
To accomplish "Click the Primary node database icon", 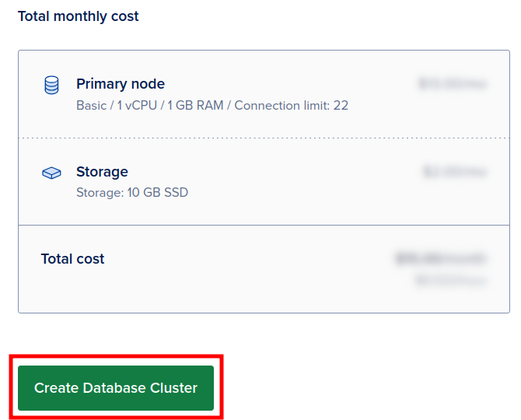I will 51,85.
